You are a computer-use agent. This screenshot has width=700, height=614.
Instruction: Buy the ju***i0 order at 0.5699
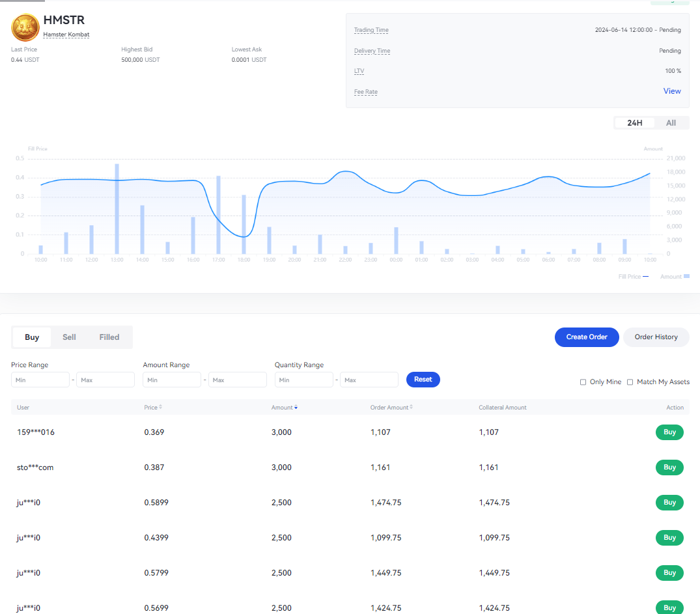(669, 607)
